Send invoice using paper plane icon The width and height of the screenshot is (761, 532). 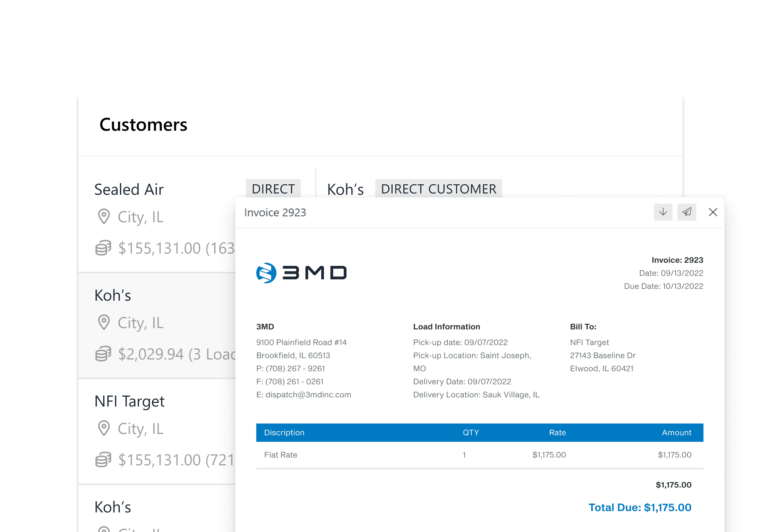click(x=686, y=212)
